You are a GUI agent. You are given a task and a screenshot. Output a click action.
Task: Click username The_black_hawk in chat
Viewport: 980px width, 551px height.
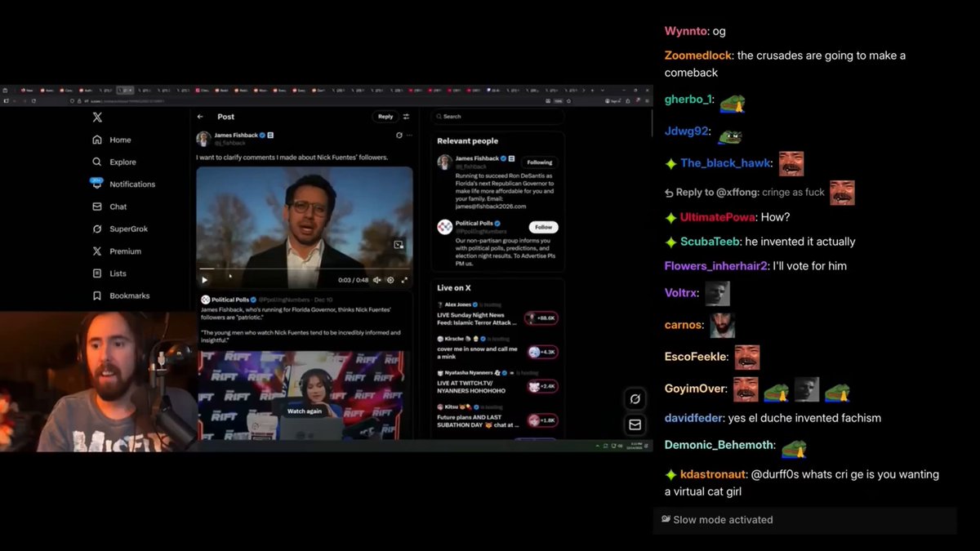tap(725, 163)
